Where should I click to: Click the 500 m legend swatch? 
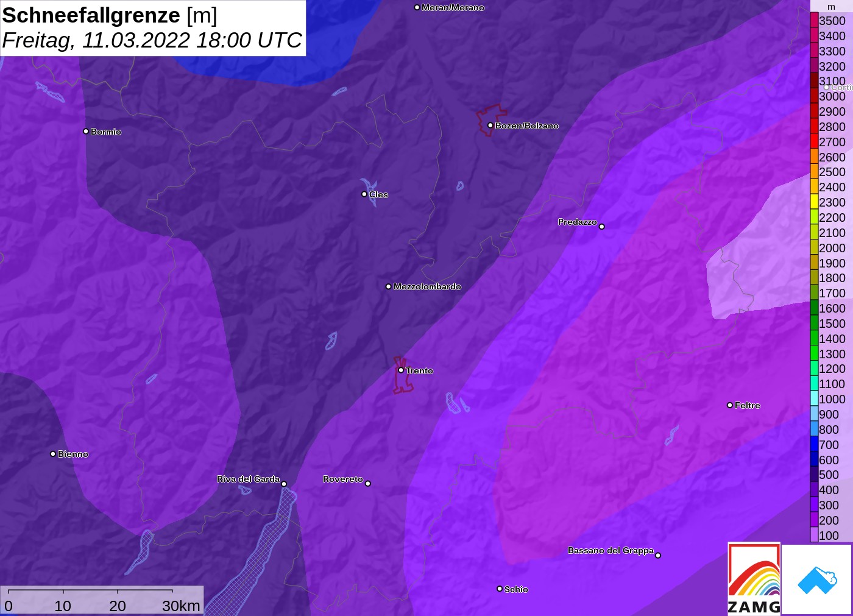[x=814, y=475]
